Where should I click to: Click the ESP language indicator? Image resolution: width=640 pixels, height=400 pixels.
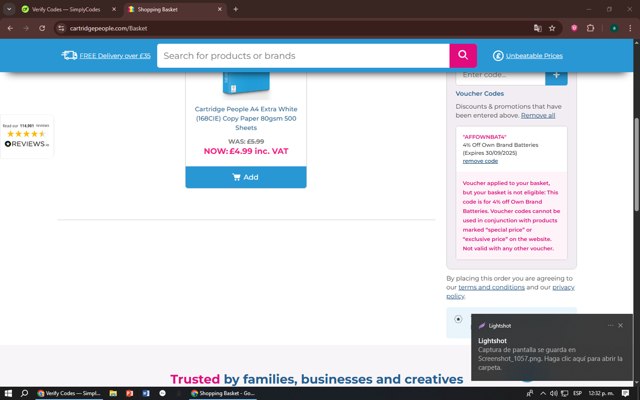(x=577, y=393)
